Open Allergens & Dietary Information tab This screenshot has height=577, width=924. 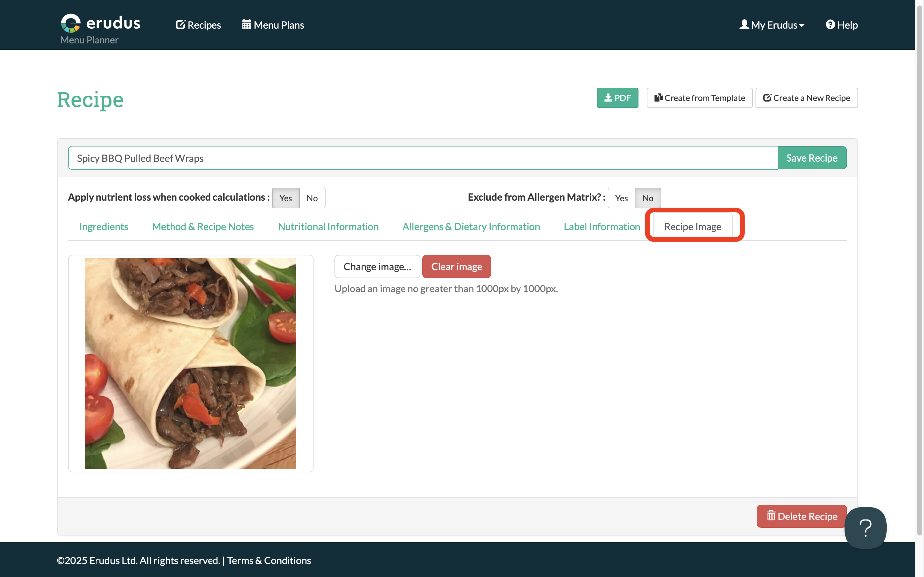tap(471, 227)
